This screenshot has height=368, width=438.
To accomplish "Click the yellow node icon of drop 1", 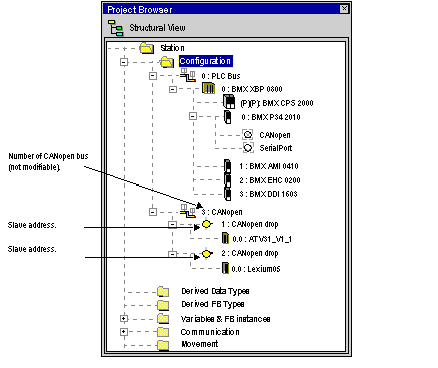I will (207, 224).
